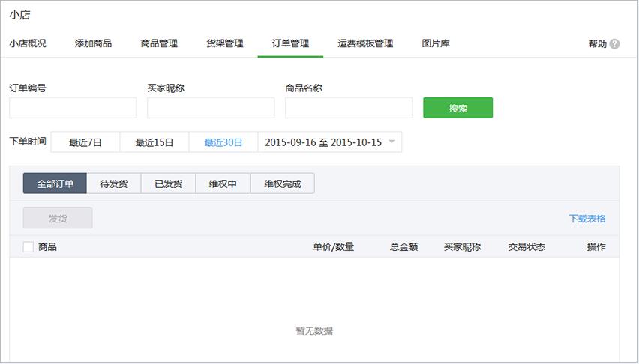This screenshot has width=639, height=364.
Task: Select the 运费模板管理 tab
Action: [365, 43]
